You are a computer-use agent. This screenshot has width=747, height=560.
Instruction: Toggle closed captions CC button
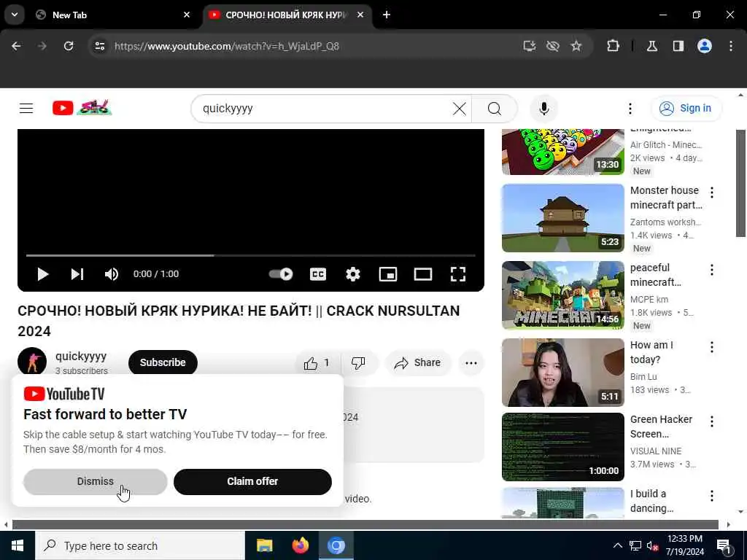click(x=318, y=274)
